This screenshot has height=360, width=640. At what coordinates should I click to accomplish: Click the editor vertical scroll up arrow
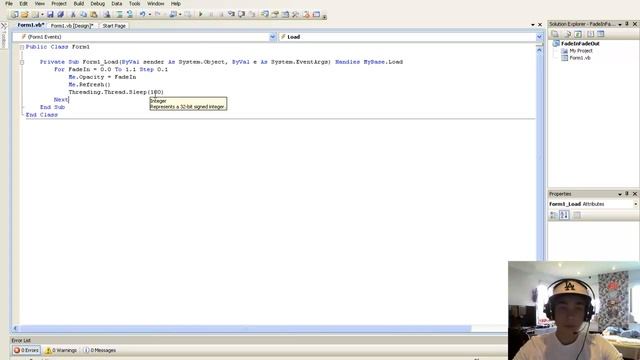click(539, 50)
